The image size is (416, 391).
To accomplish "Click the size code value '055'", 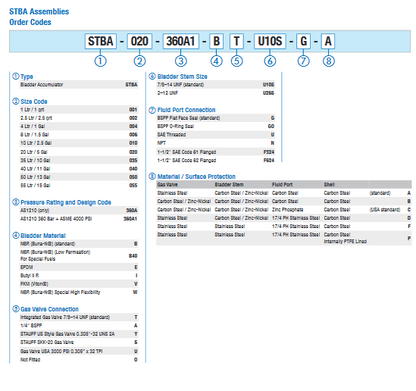I will [x=133, y=185].
